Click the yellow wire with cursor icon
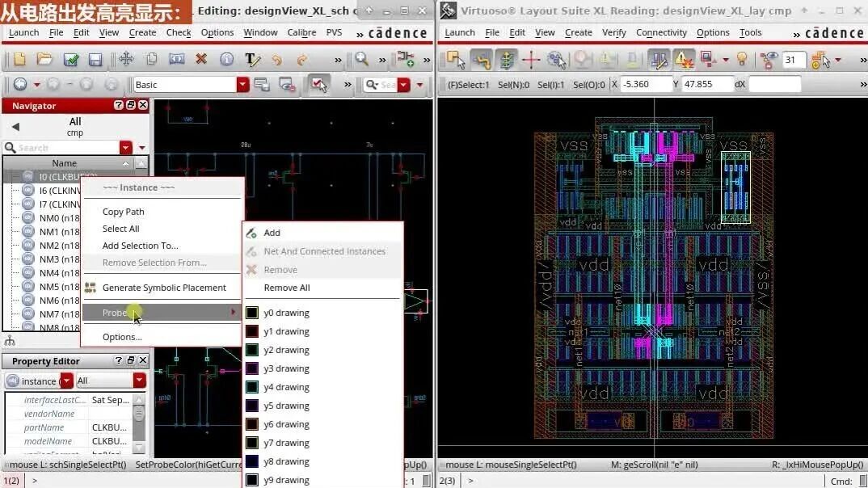The image size is (868, 488). pyautogui.click(x=820, y=60)
